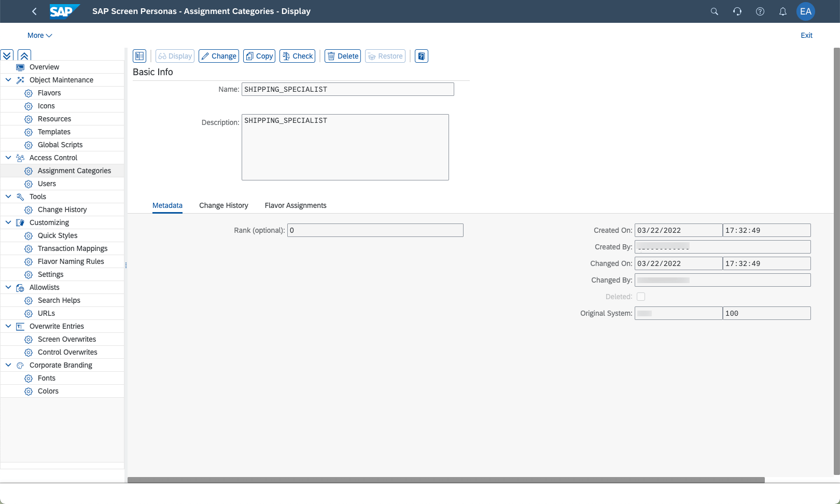
Task: Collapse the Corporate Branding tree node
Action: click(x=8, y=365)
